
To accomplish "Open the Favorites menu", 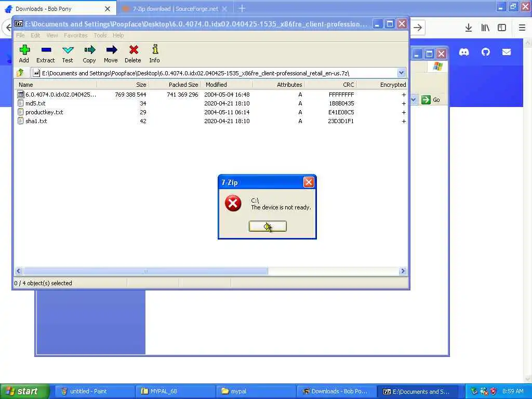I will point(76,35).
